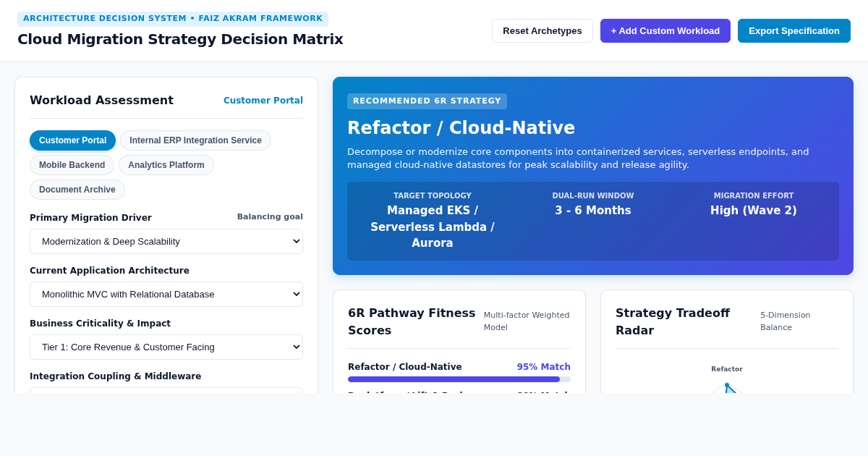
Task: Select the Mobile Backend workload
Action: pos(72,165)
